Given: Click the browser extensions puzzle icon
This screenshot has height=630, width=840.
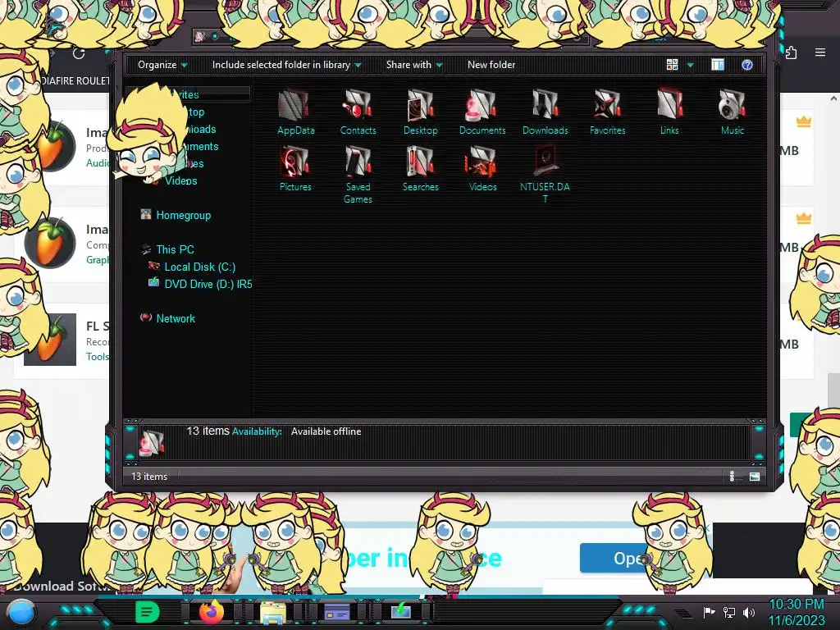Looking at the screenshot, I should pos(792,52).
